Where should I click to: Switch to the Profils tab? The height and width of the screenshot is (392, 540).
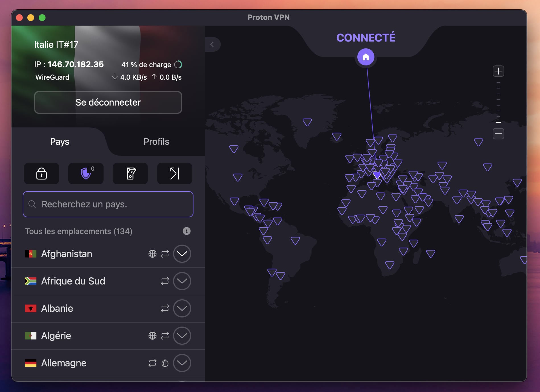[156, 141]
